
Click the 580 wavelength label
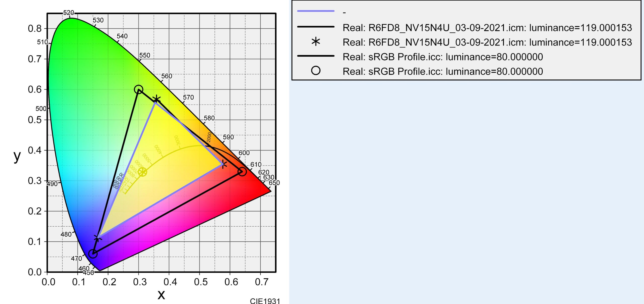209,118
